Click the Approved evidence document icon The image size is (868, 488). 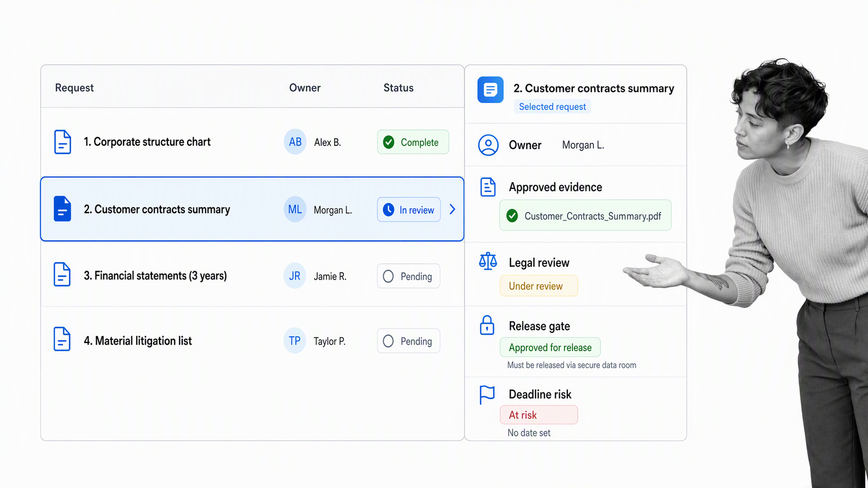(x=488, y=187)
